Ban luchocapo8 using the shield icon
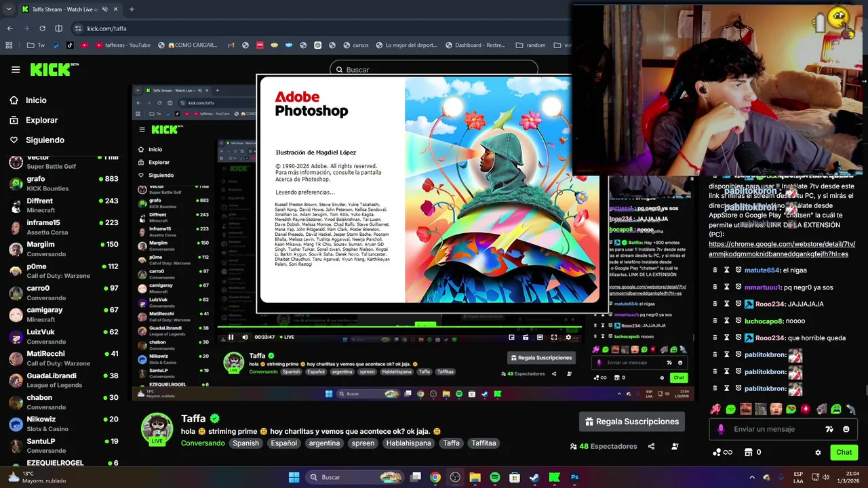 [x=738, y=321]
